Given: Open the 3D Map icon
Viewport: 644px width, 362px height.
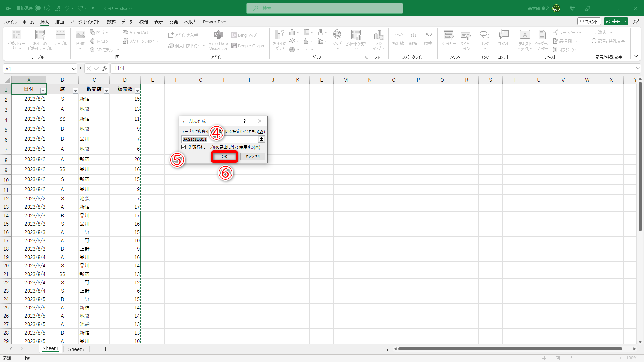Looking at the screenshot, I should [379, 36].
